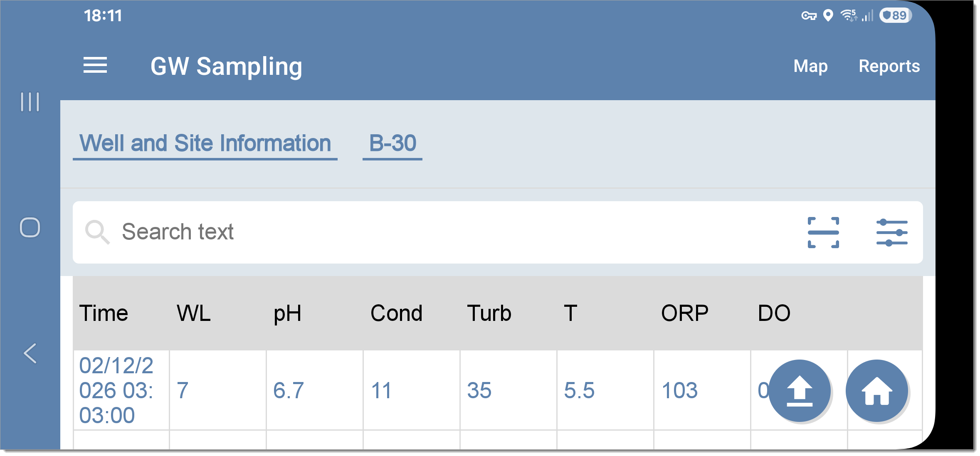Open the Map view
The height and width of the screenshot is (456, 980).
(x=810, y=66)
